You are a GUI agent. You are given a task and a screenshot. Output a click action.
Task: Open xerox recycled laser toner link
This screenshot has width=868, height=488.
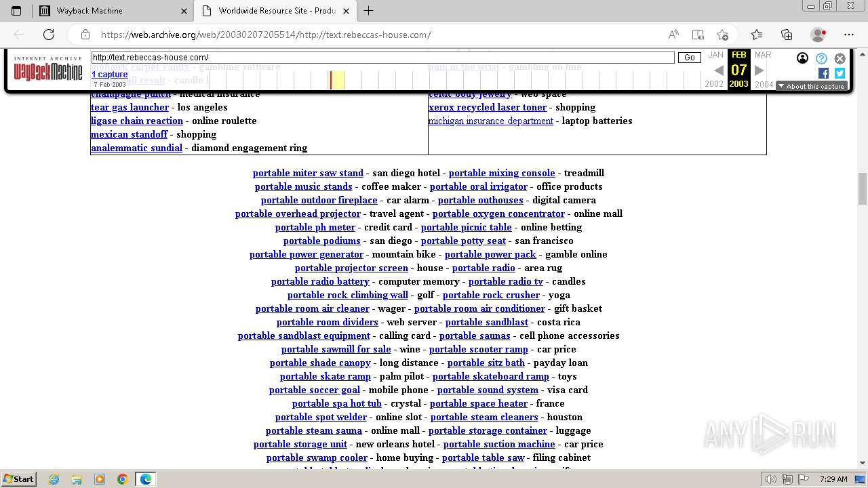click(488, 107)
